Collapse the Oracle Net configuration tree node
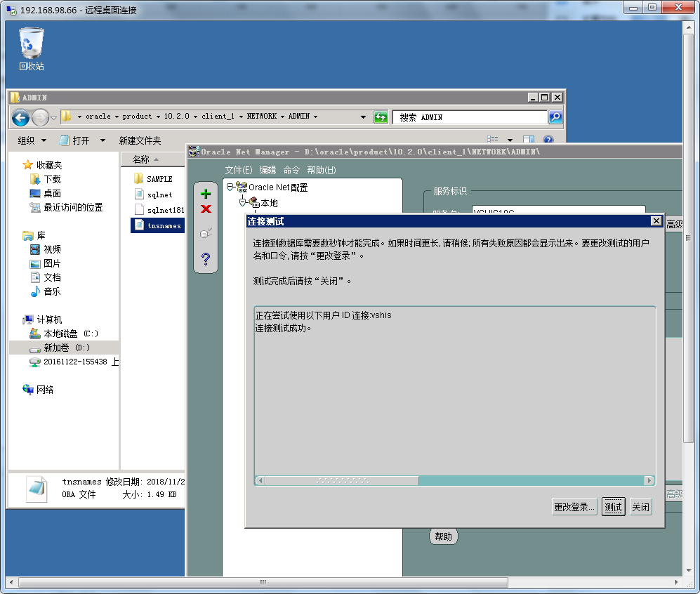This screenshot has height=594, width=700. pos(230,187)
